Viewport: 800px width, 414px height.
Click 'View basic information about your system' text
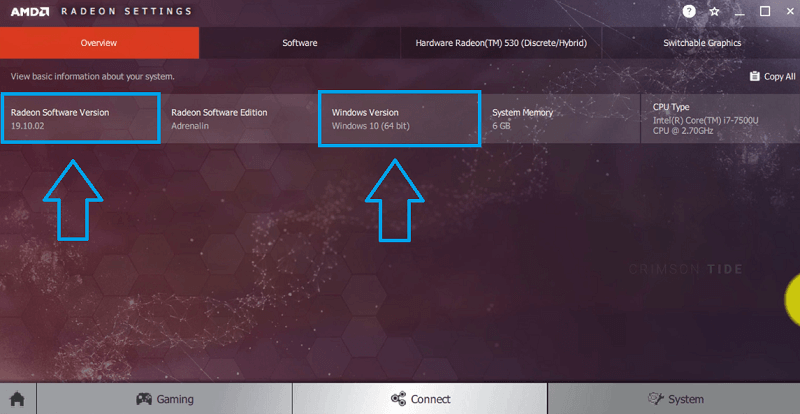tap(93, 77)
